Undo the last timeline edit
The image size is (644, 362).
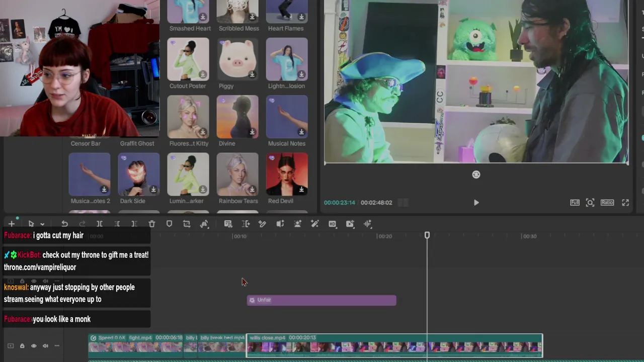64,224
